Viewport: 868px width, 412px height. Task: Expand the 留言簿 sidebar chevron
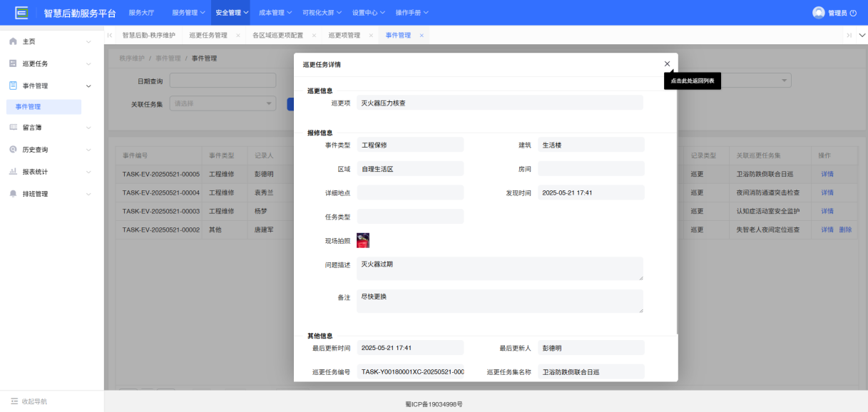pyautogui.click(x=88, y=127)
